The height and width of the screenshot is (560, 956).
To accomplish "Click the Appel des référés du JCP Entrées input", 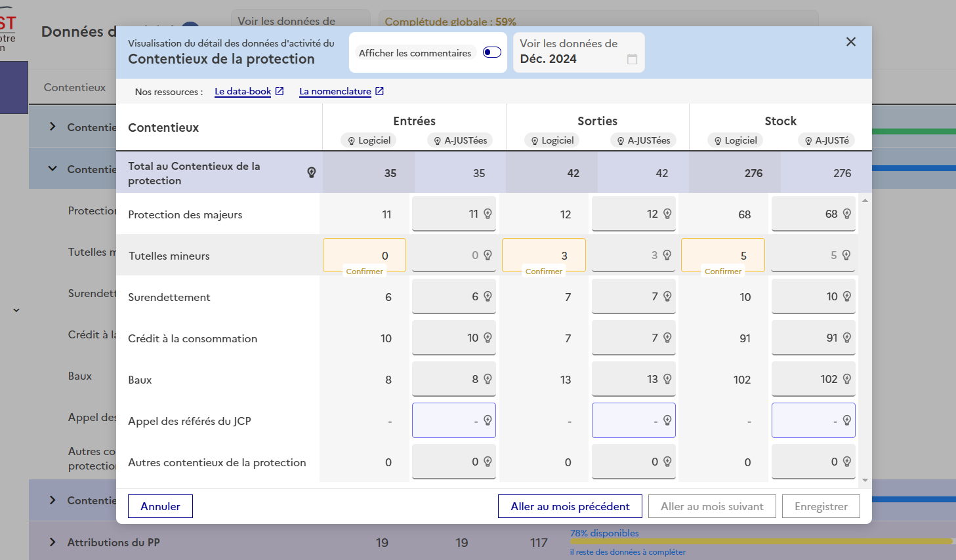I will (x=446, y=421).
